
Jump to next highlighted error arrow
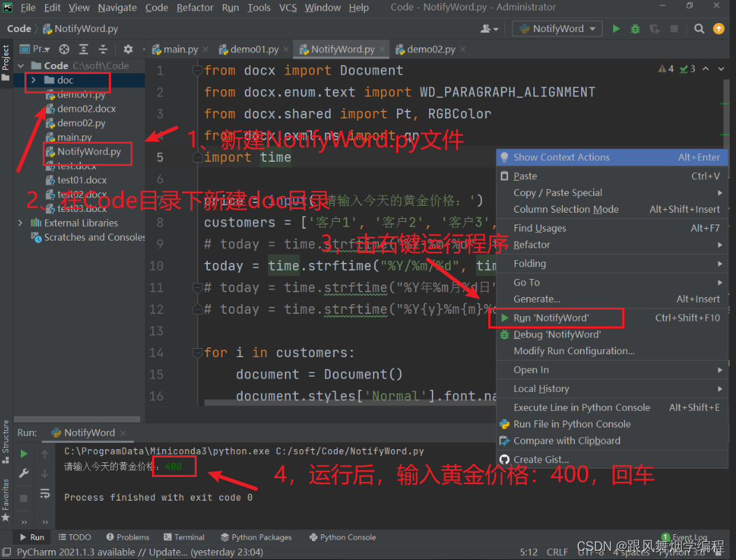[x=721, y=69]
